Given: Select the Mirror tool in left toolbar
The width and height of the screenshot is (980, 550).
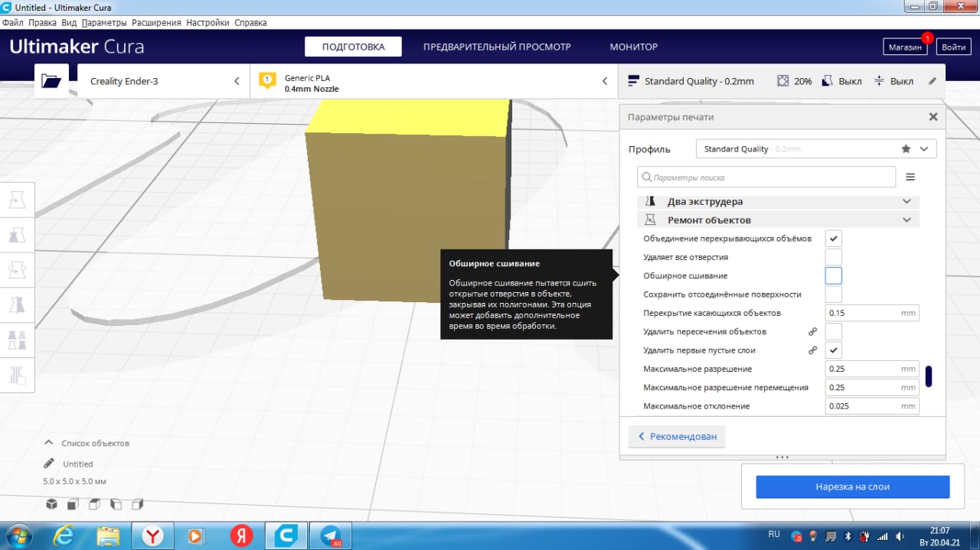Looking at the screenshot, I should click(17, 305).
